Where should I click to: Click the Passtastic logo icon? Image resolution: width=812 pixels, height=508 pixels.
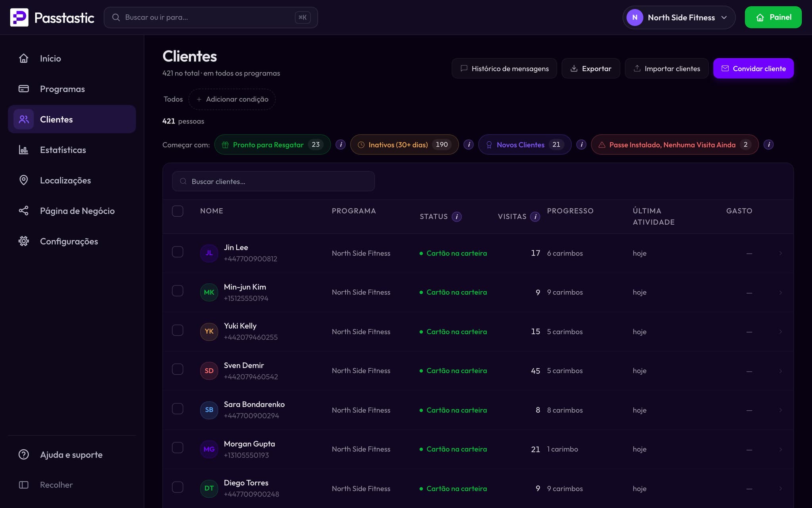click(x=19, y=17)
